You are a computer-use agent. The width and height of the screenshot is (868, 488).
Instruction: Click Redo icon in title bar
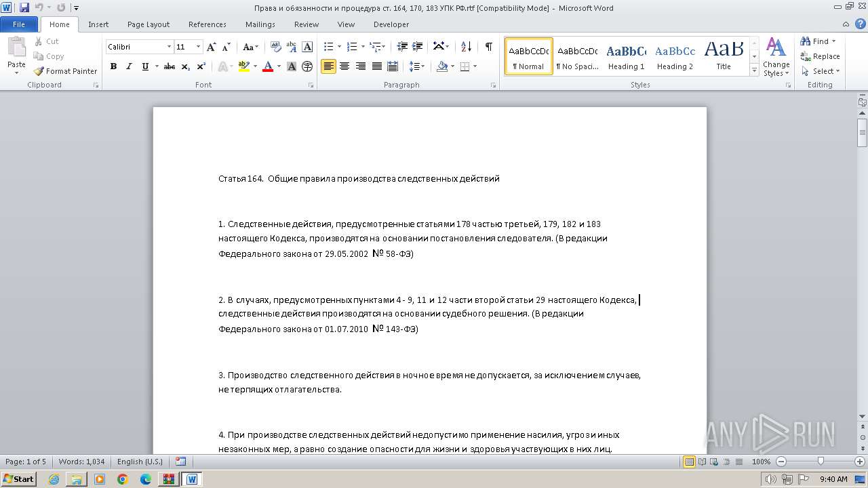(61, 7)
